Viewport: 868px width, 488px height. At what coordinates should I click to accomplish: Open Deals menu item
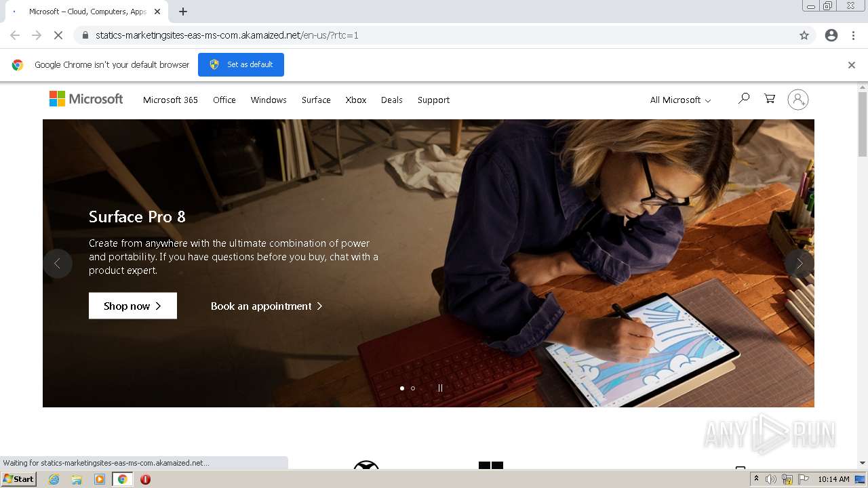[392, 100]
